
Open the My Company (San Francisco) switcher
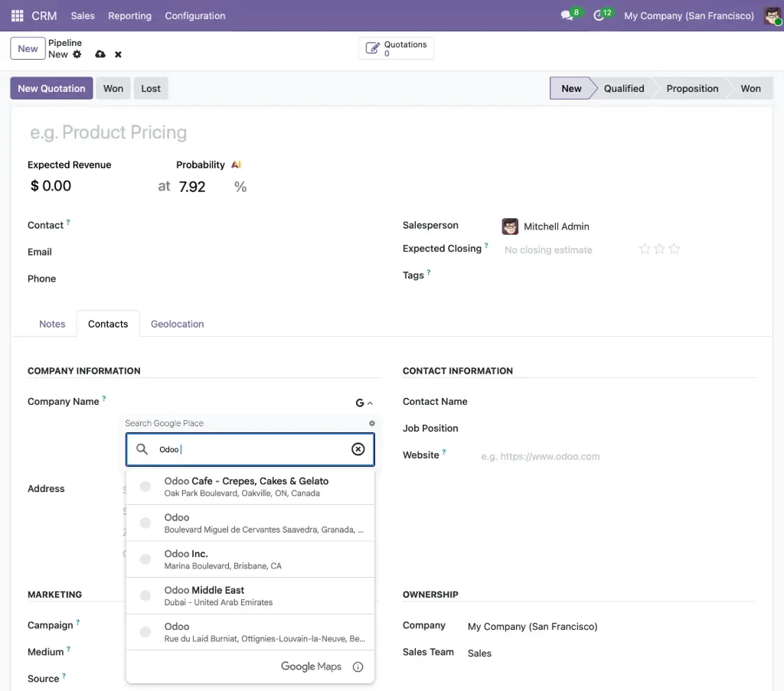(x=688, y=15)
